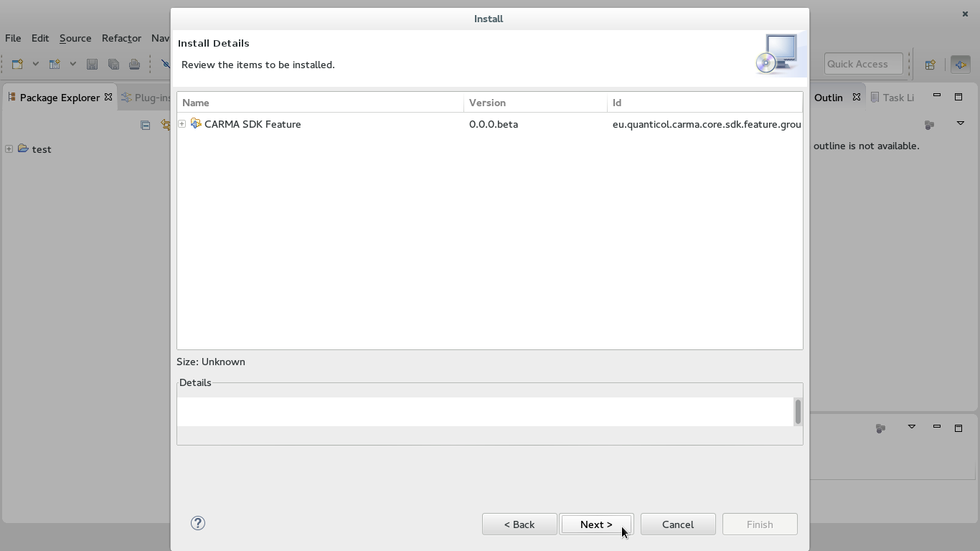Click the Help question mark icon
980x551 pixels.
(198, 523)
